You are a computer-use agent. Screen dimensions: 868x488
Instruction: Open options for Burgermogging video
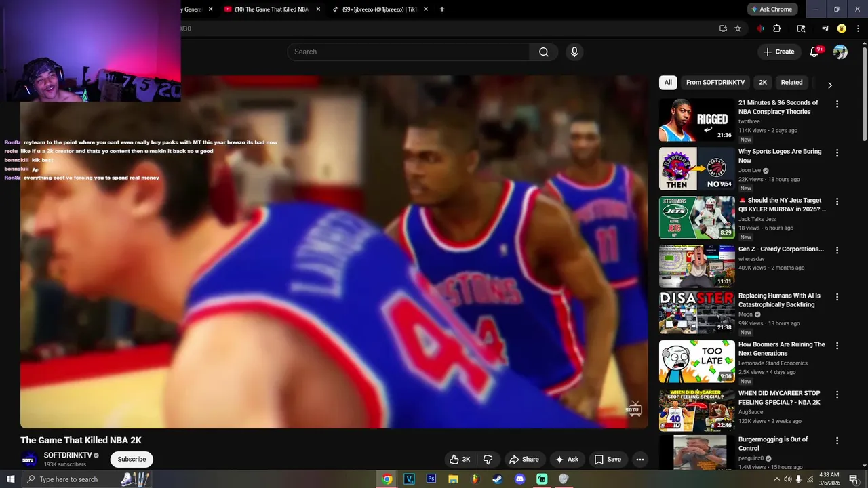pos(837,441)
